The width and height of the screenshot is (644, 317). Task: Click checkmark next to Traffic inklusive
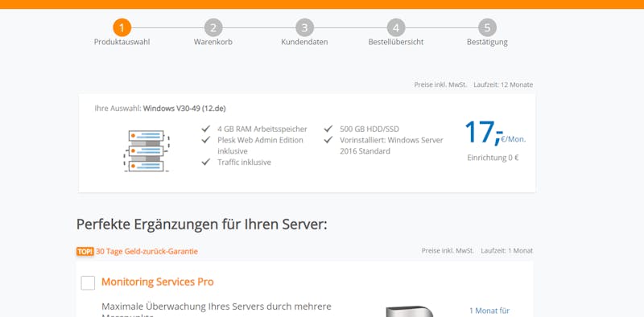point(206,163)
